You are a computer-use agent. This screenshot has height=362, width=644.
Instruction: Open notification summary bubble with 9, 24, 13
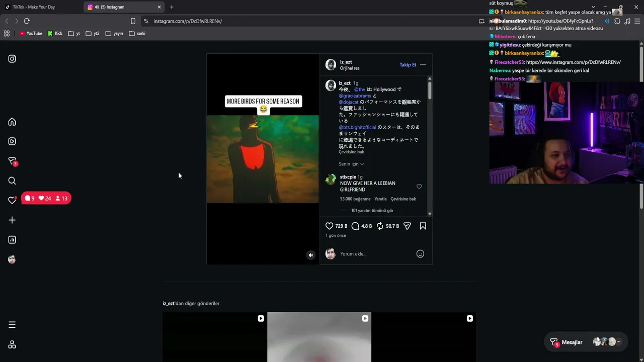(46, 198)
